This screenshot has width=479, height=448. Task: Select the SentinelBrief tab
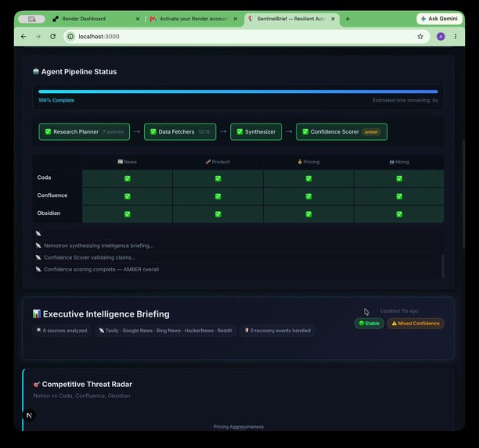[x=292, y=19]
